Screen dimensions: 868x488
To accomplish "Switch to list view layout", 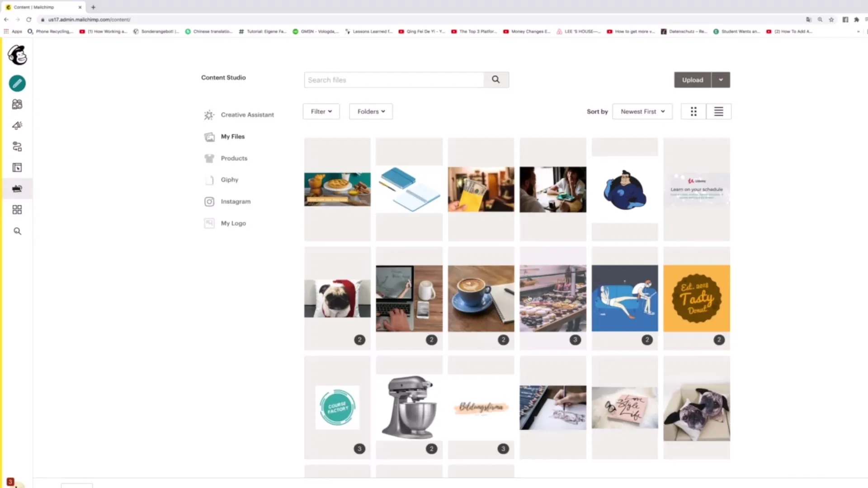I will [718, 112].
